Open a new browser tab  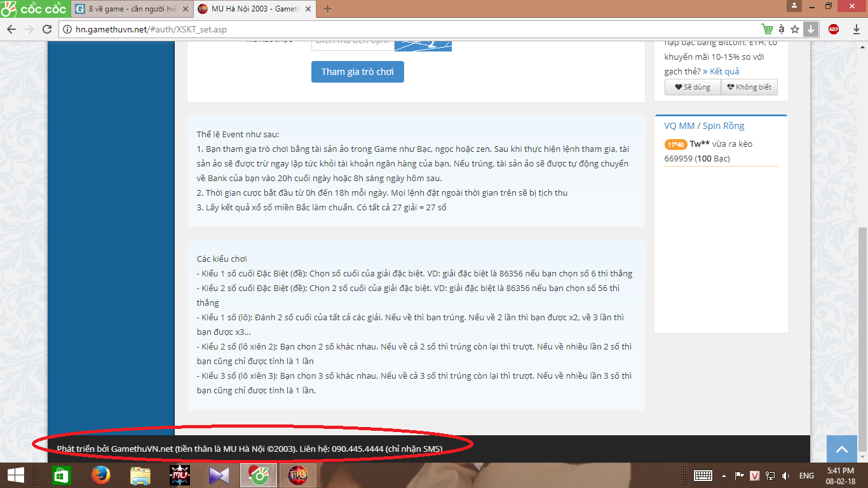click(327, 9)
